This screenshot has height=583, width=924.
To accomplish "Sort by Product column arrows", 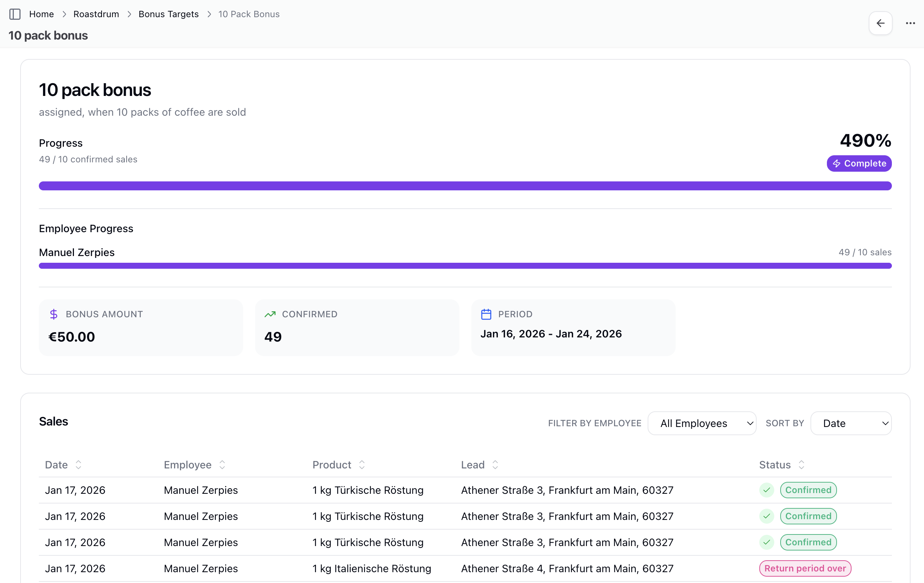I will (x=362, y=465).
